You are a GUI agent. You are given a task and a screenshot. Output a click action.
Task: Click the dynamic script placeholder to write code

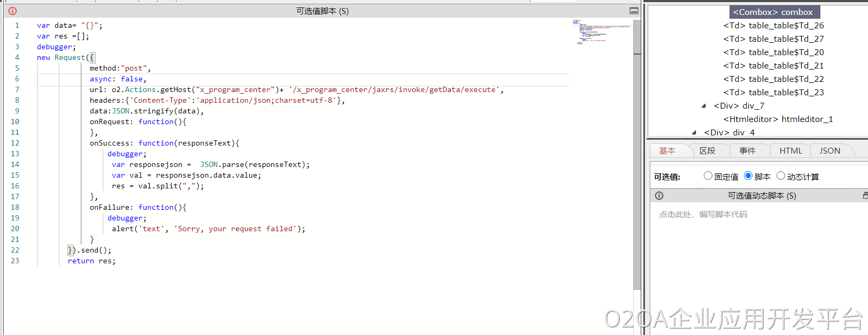coord(703,215)
